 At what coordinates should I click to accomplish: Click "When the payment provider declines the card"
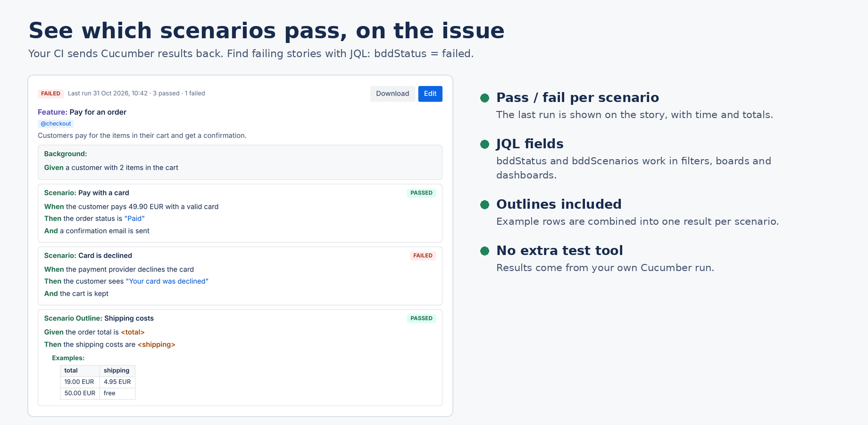(119, 269)
